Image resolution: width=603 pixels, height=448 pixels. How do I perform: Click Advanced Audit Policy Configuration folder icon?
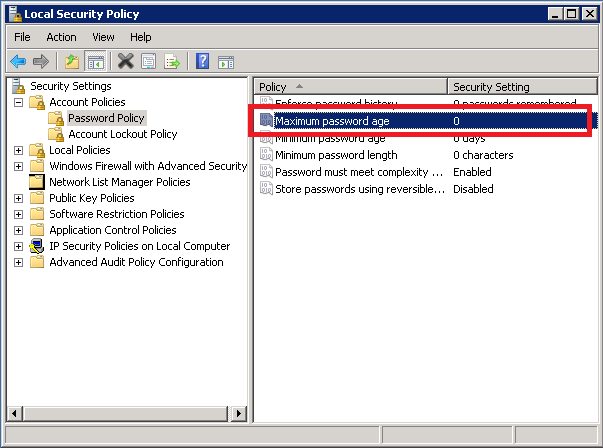point(37,262)
